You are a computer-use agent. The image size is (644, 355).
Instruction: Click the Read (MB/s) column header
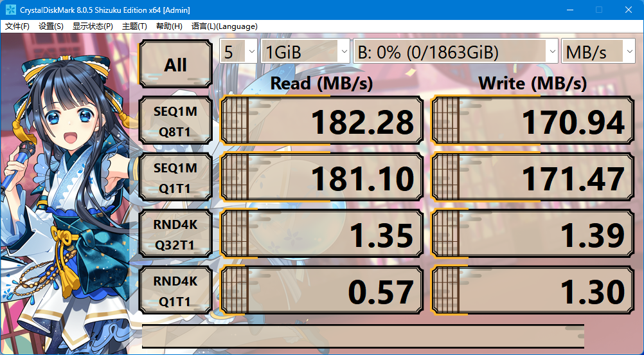click(x=321, y=84)
